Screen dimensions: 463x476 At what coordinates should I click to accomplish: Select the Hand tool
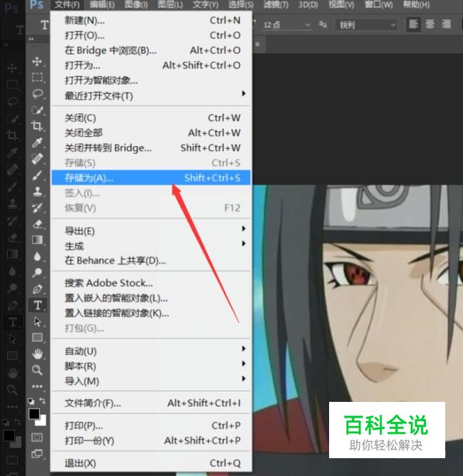click(37, 353)
